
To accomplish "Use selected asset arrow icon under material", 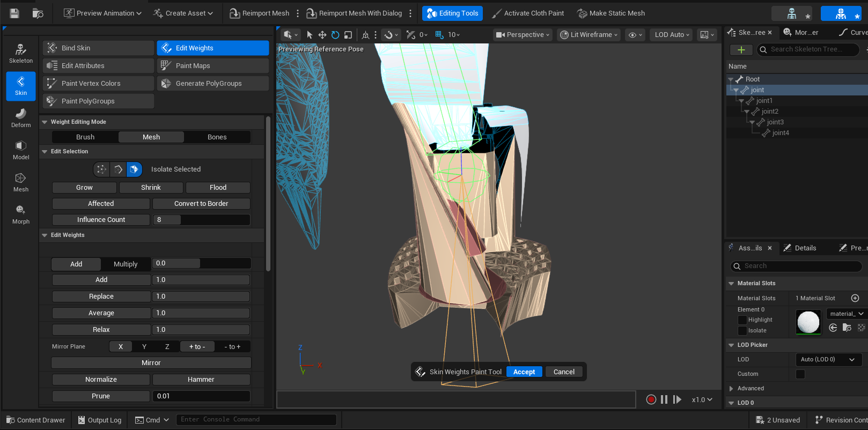I will [833, 328].
